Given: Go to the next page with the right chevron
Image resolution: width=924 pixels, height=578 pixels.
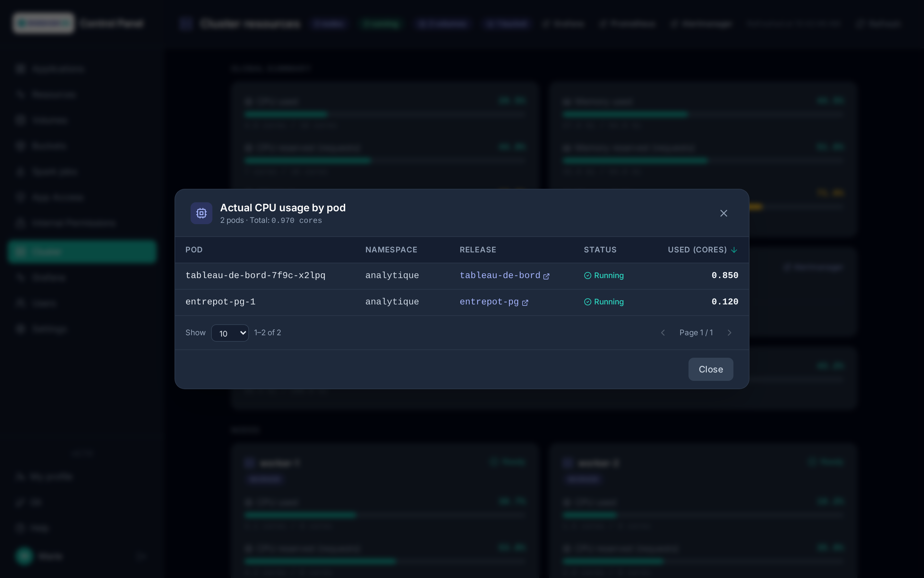Looking at the screenshot, I should (x=729, y=333).
